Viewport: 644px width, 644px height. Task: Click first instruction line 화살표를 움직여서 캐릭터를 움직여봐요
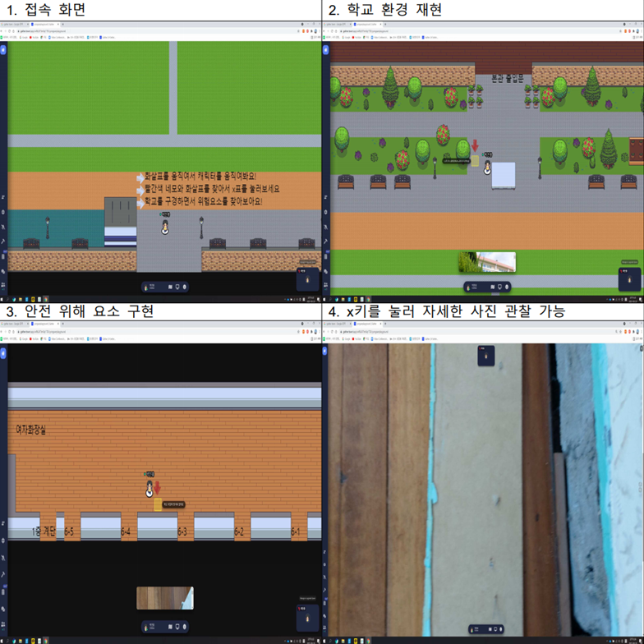[x=200, y=176]
